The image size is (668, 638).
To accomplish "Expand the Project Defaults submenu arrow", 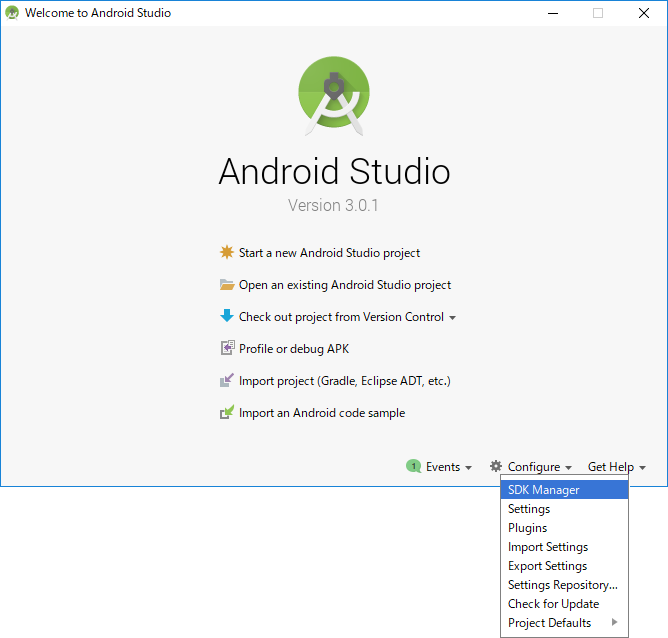I will click(614, 622).
